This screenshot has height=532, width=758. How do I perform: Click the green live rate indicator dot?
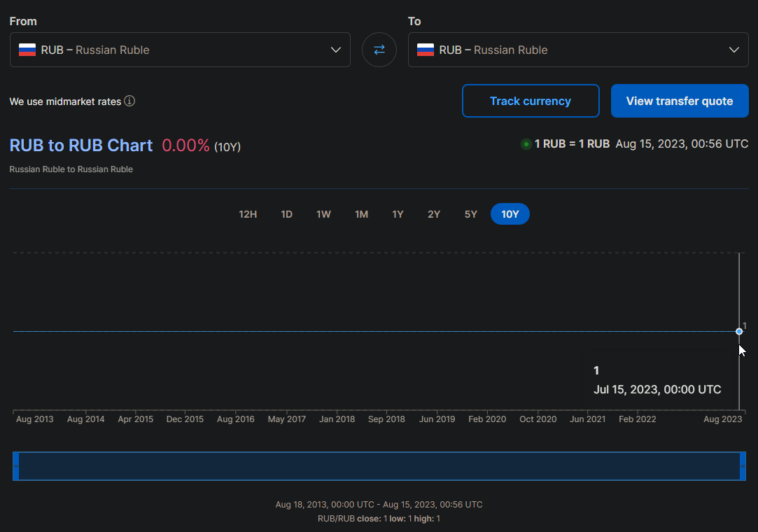[x=526, y=144]
